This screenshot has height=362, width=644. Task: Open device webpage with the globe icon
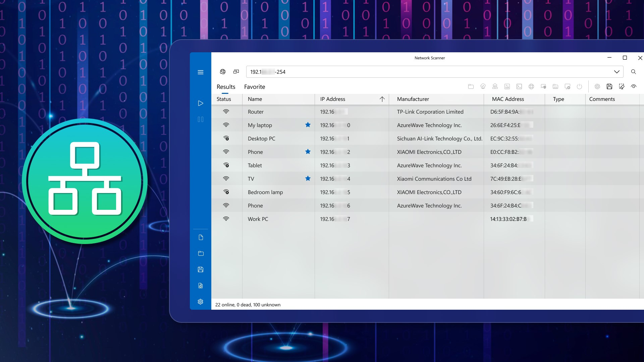(531, 86)
